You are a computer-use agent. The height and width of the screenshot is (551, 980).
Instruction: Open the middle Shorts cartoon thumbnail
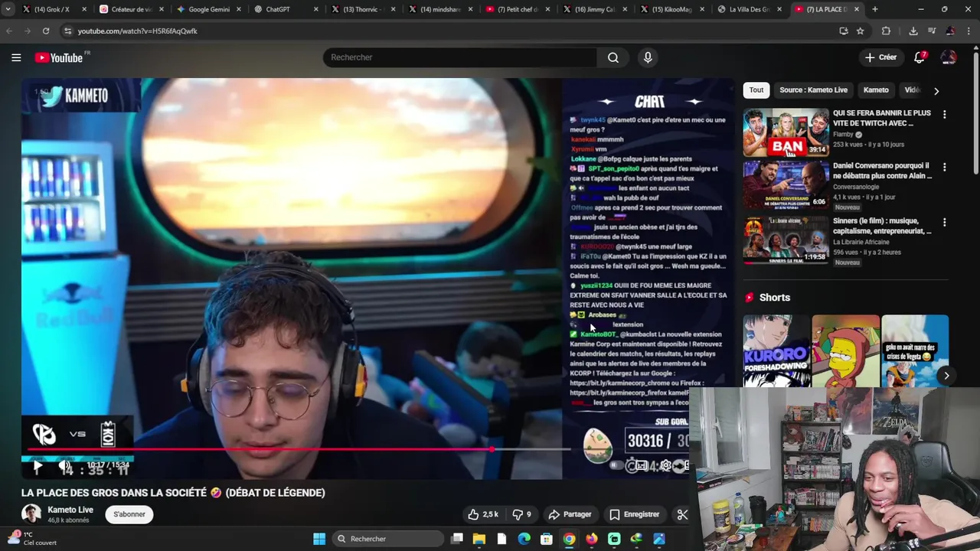(x=845, y=351)
